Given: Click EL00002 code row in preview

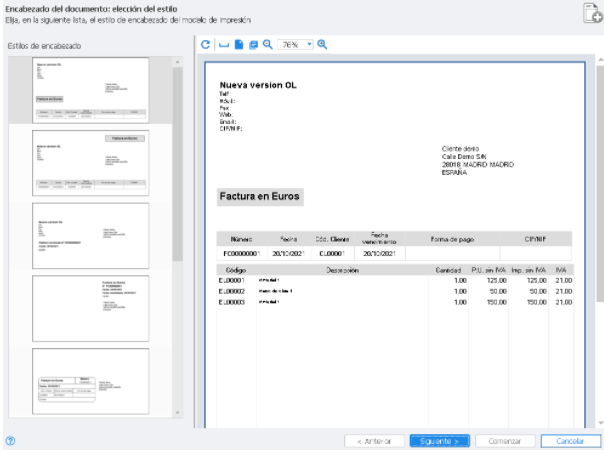Looking at the screenshot, I should pos(232,291).
